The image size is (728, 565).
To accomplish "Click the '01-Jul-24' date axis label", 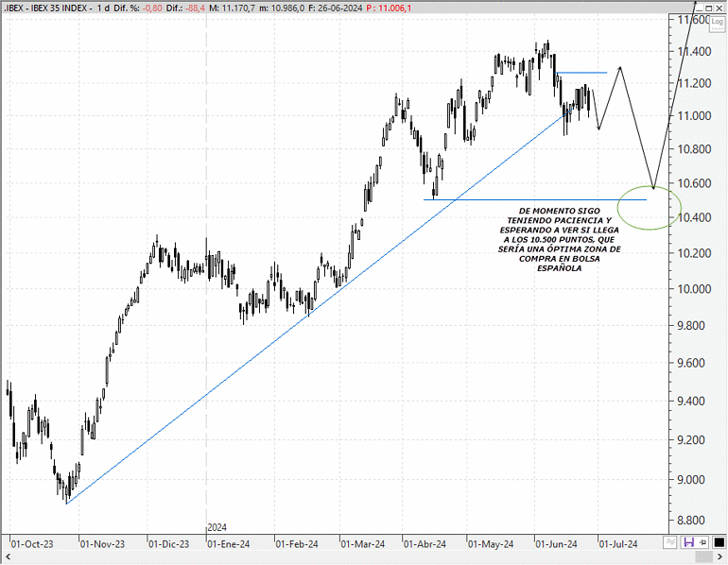I will click(x=618, y=544).
